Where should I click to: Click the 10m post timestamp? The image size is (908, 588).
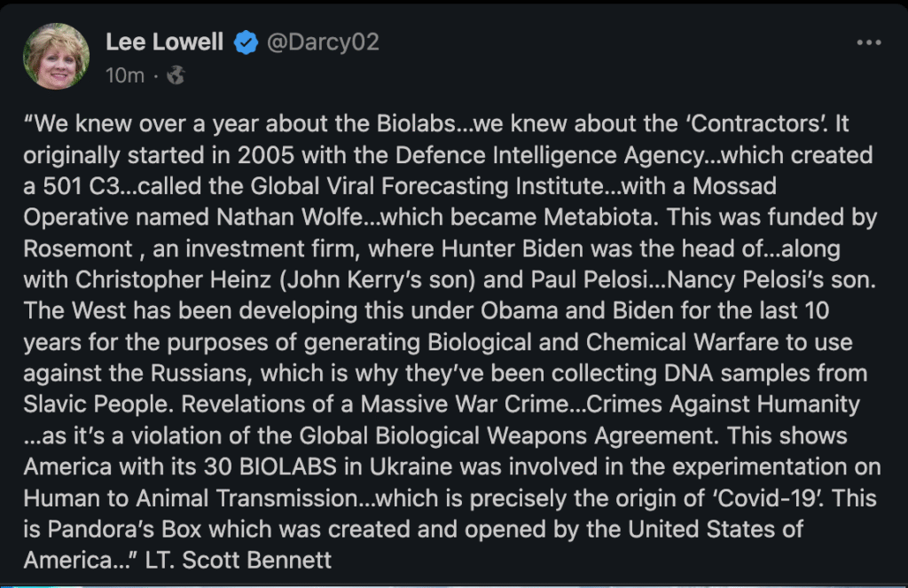[x=124, y=76]
